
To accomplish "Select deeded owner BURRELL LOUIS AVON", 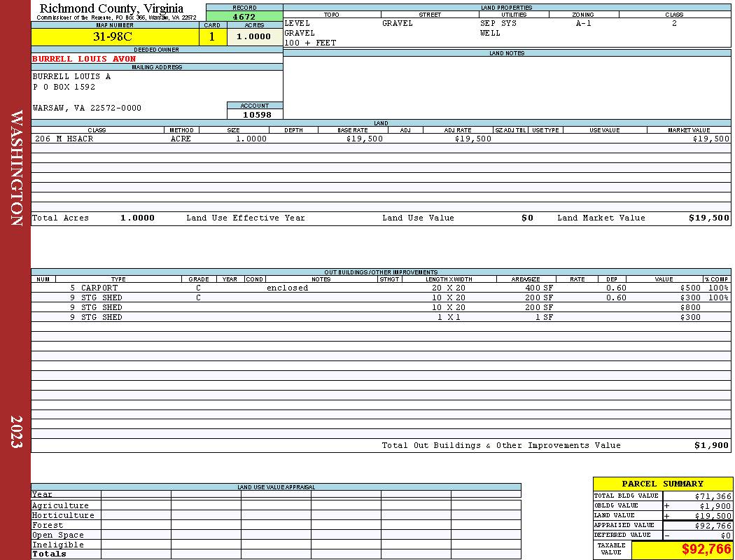I will point(85,59).
